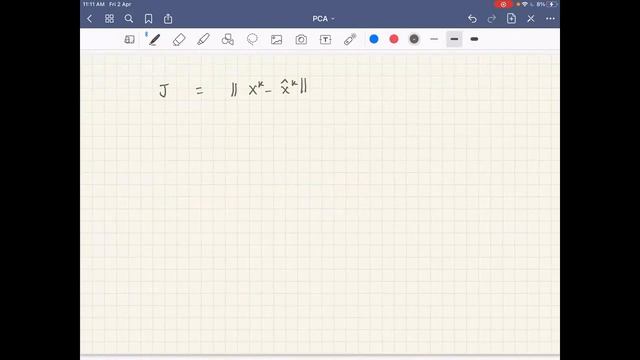Screen dimensions: 640x360
Task: Choose the dark gray pen color
Action: 414,39
